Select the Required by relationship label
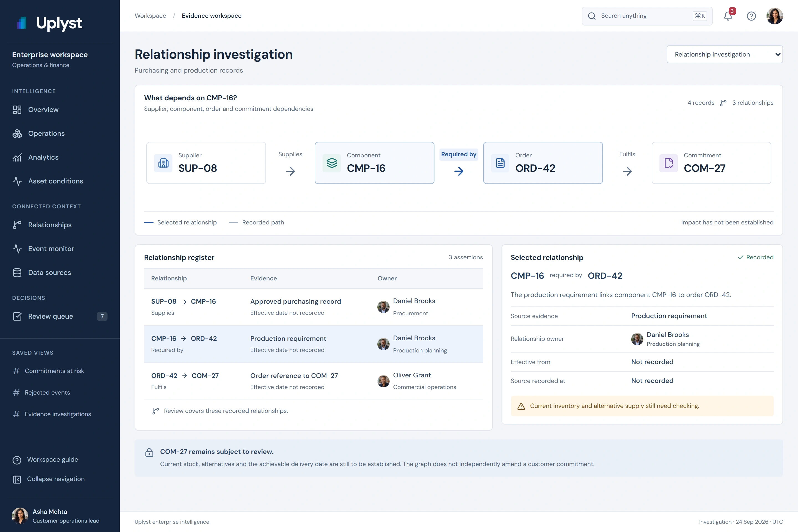This screenshot has height=532, width=798. coord(459,154)
